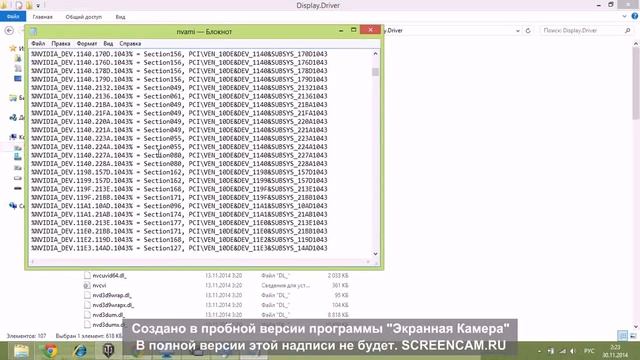The image size is (640, 360).
Task: Click Explorer file list scrollbar down arrow
Action: pos(636,327)
